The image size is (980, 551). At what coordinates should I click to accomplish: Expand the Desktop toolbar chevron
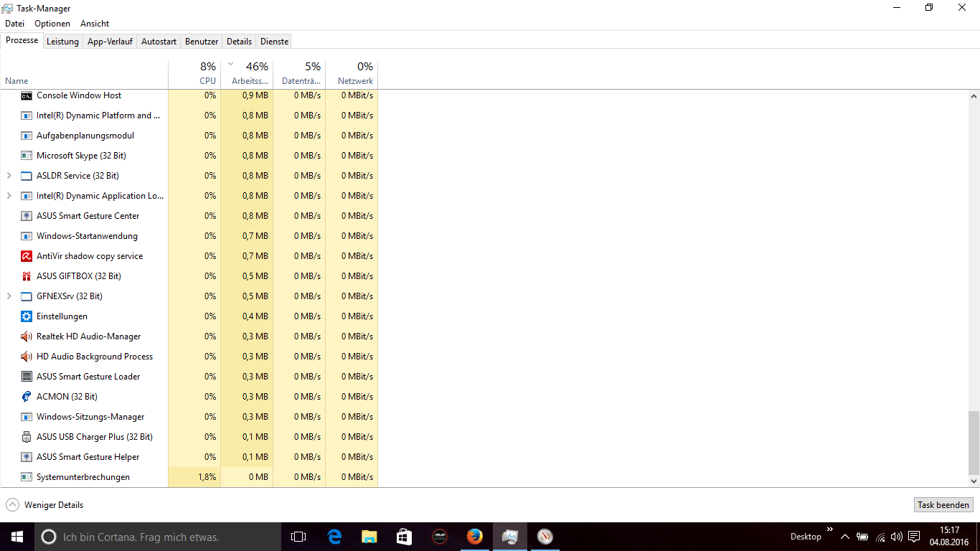point(830,529)
